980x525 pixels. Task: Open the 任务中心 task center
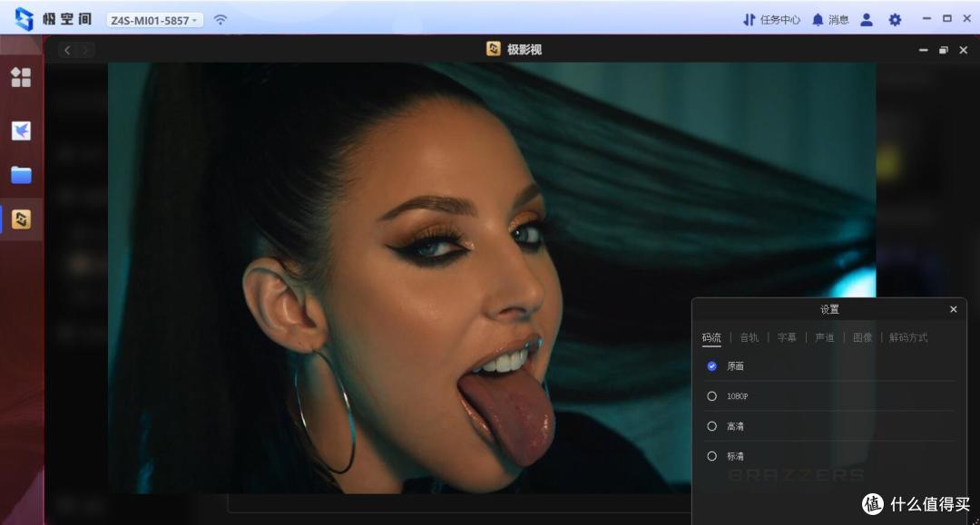tap(771, 20)
